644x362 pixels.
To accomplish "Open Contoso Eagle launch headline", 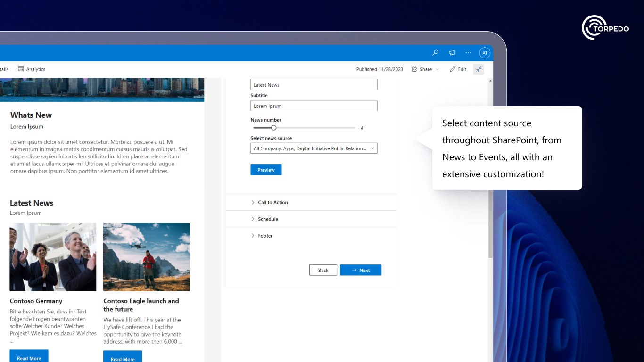I will pyautogui.click(x=141, y=305).
